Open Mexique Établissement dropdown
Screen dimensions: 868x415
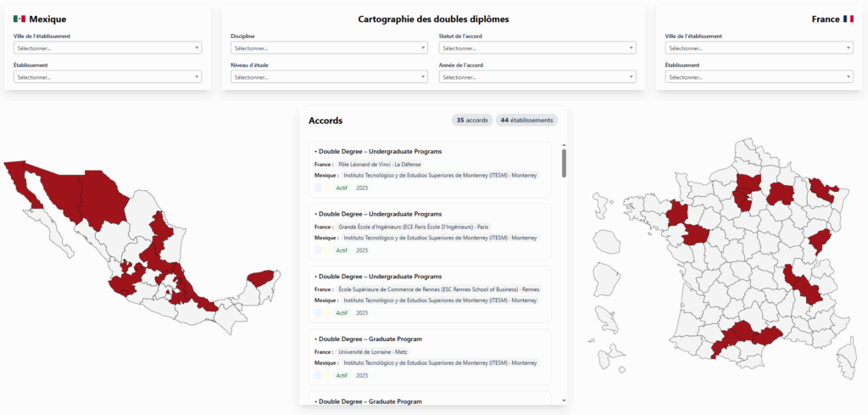[108, 77]
